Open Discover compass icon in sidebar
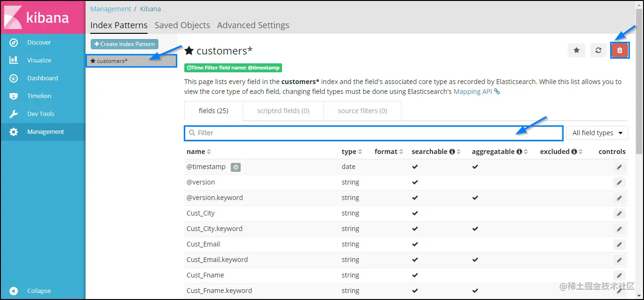 click(x=14, y=43)
